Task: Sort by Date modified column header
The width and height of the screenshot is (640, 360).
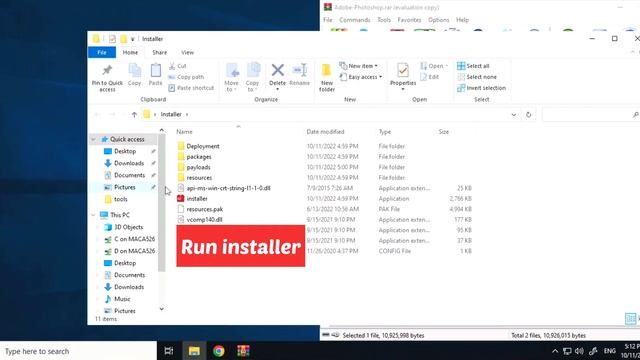Action: tap(325, 132)
